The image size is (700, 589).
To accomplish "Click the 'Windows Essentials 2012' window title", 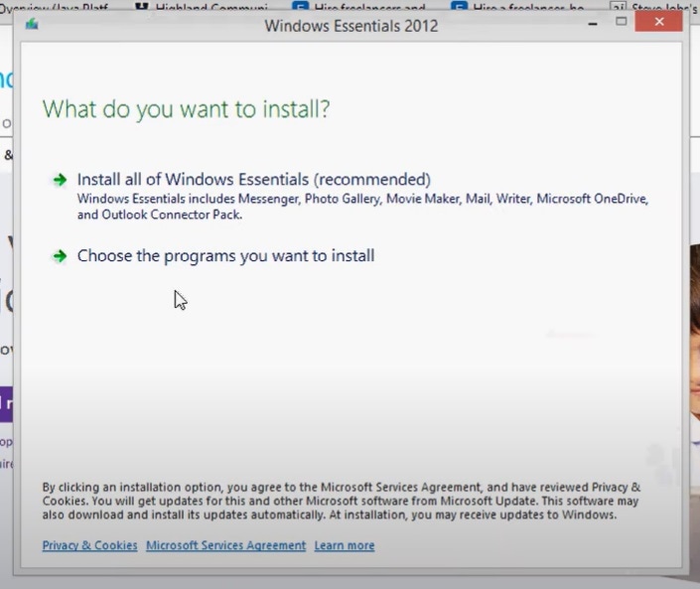I will tap(351, 26).
